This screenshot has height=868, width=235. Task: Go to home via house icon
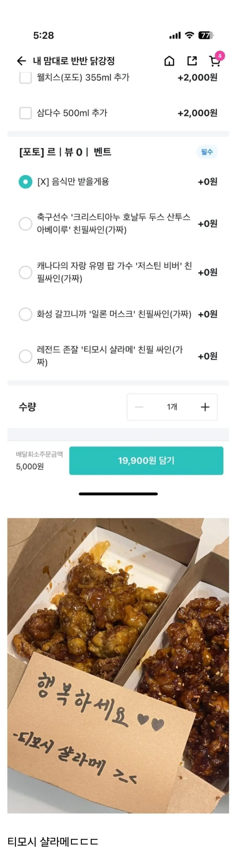pyautogui.click(x=169, y=61)
